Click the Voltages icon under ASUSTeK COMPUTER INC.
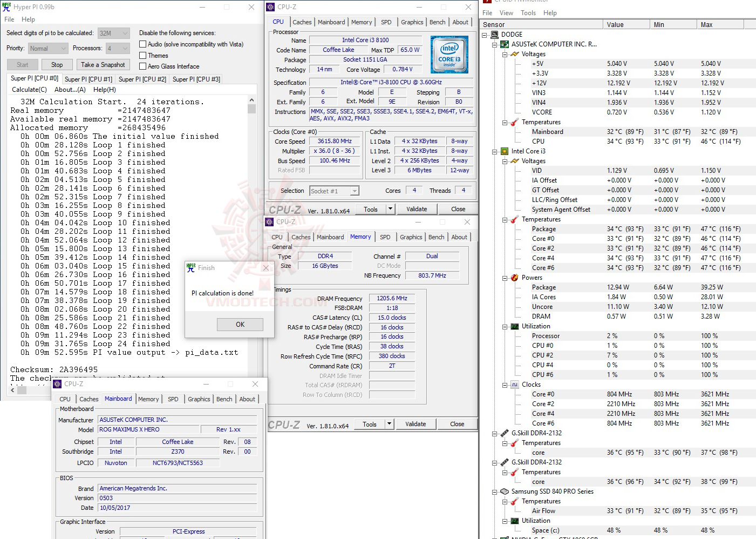The width and height of the screenshot is (756, 539). pyautogui.click(x=515, y=54)
